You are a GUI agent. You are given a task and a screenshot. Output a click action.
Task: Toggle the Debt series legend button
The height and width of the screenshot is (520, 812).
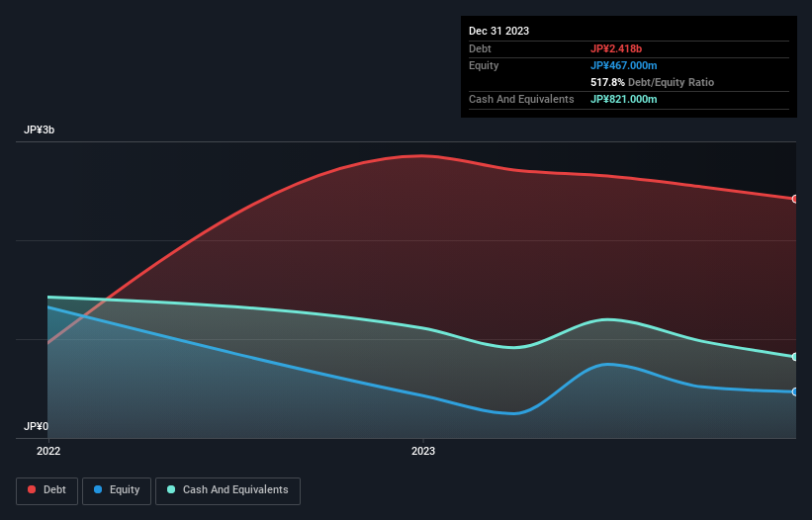click(47, 490)
